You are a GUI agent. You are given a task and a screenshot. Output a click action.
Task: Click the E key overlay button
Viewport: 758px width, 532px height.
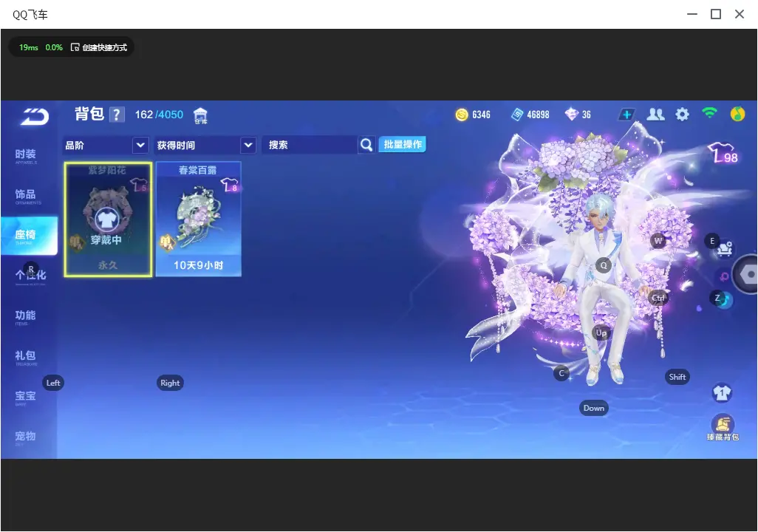[712, 241]
